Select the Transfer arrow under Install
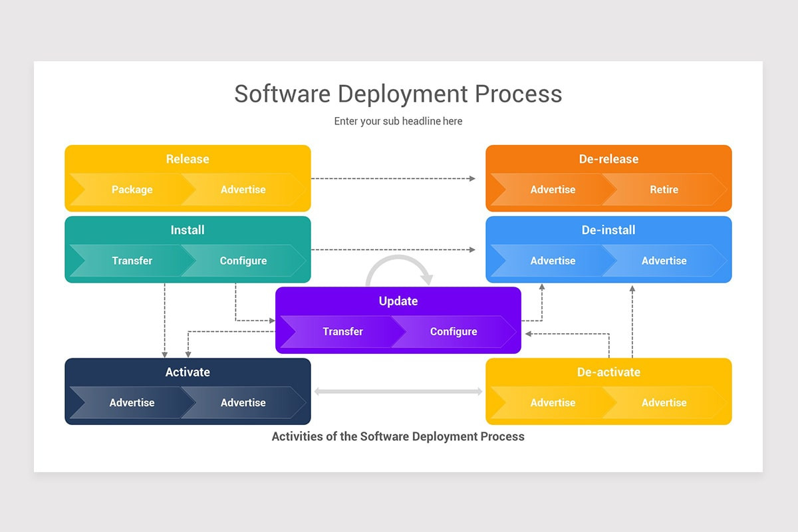Screen dimensions: 798x532 (132, 261)
